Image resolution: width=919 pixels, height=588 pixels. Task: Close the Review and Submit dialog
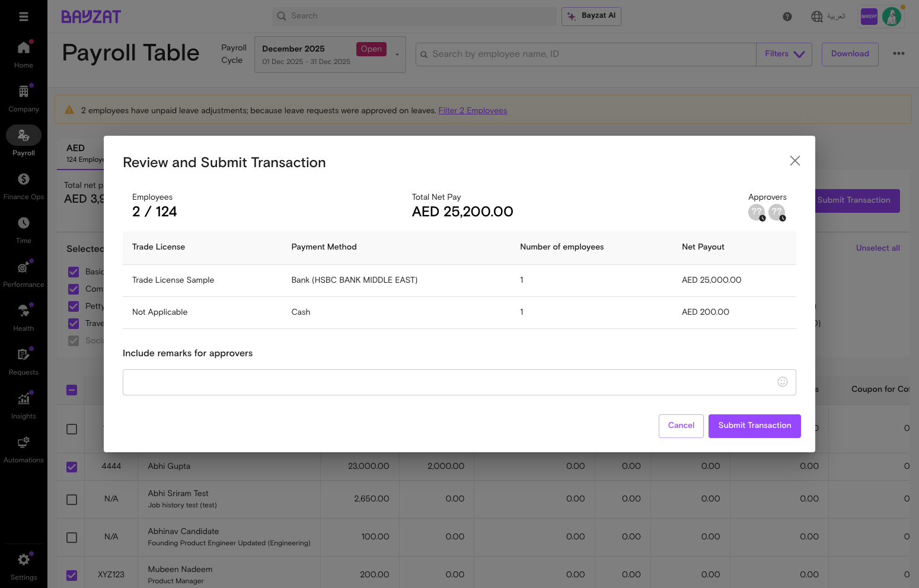tap(795, 161)
